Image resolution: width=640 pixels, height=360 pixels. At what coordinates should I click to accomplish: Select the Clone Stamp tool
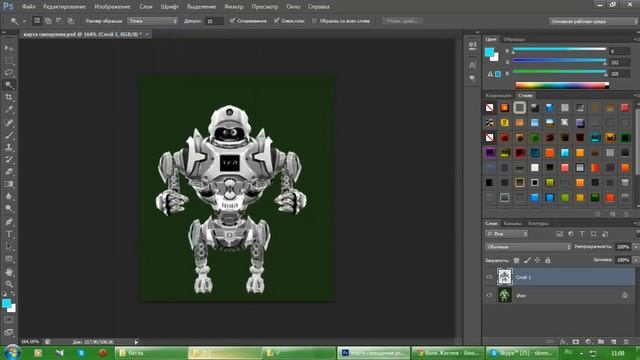coord(9,147)
